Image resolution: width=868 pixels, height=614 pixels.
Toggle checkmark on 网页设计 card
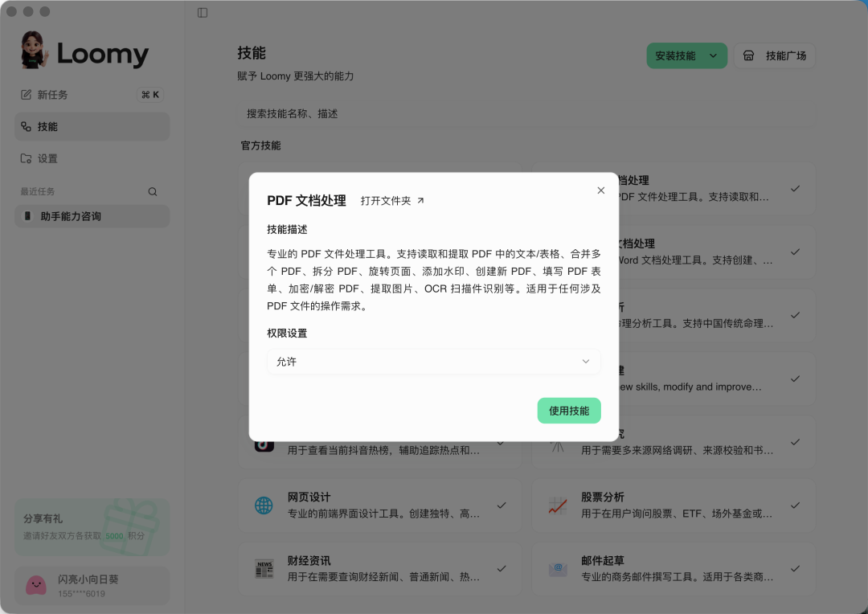click(x=502, y=506)
